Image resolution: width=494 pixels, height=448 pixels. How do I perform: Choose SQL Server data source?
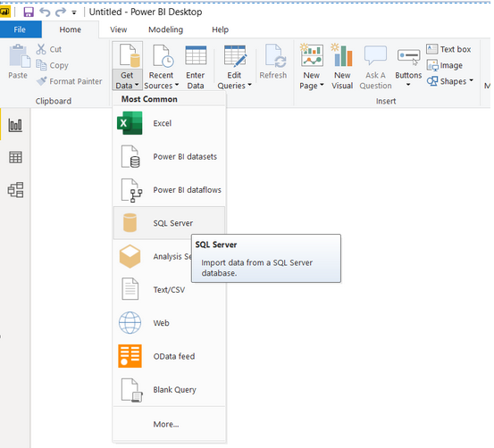[x=169, y=223]
